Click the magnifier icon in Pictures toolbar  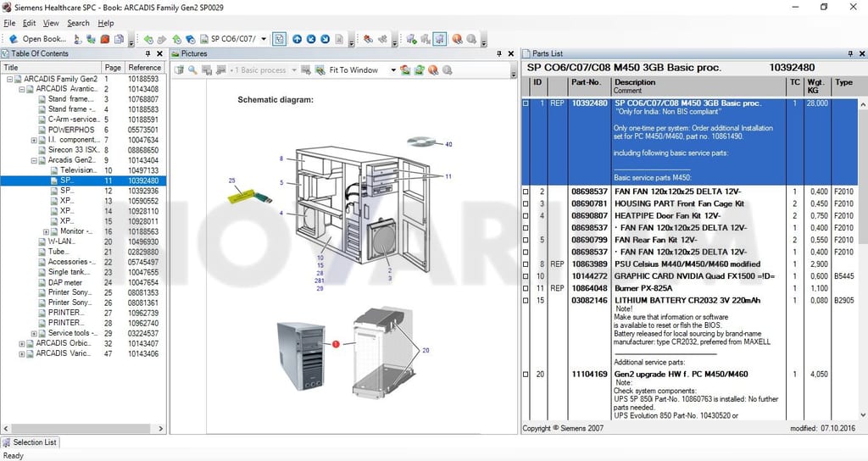coord(192,69)
